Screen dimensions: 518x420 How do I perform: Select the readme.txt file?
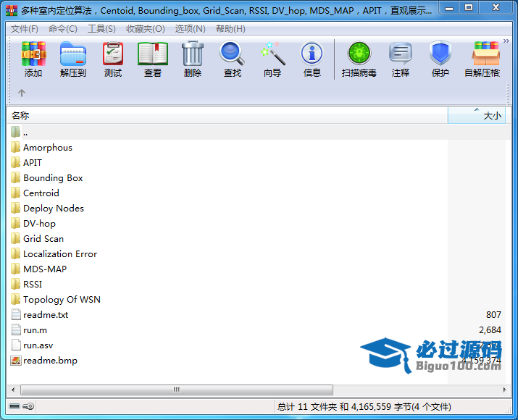pos(40,315)
